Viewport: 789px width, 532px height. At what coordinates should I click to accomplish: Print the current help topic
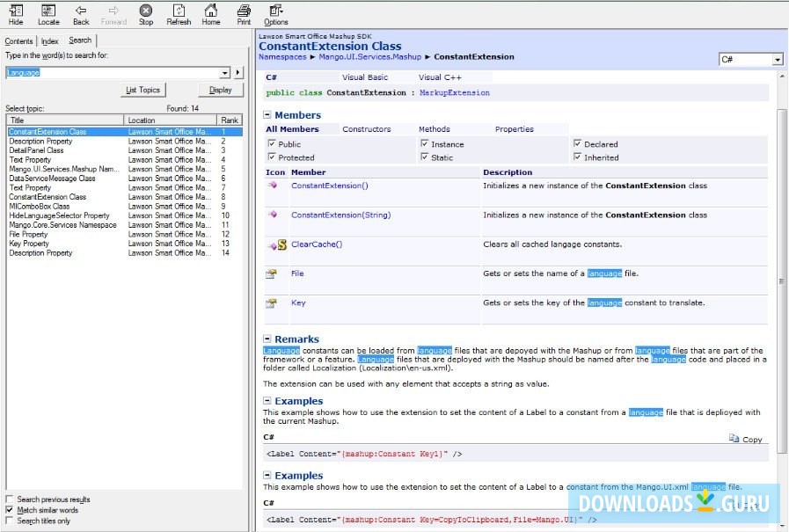point(244,14)
